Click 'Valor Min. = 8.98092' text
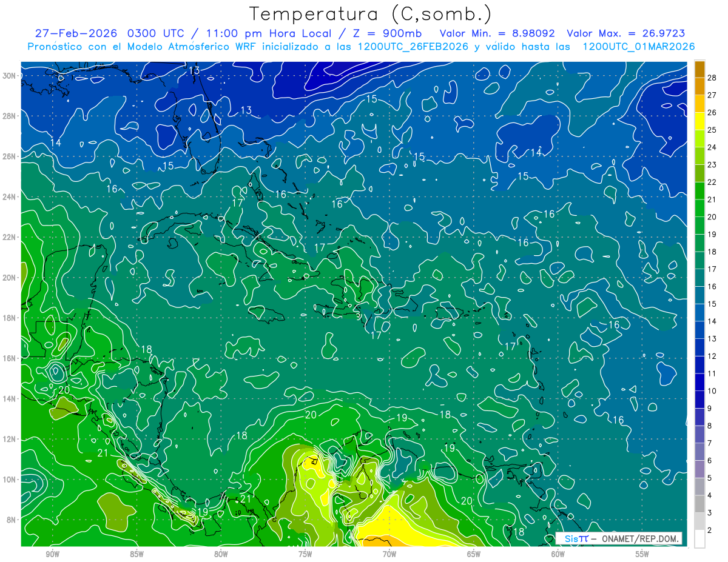The width and height of the screenshot is (728, 562). pos(496,33)
